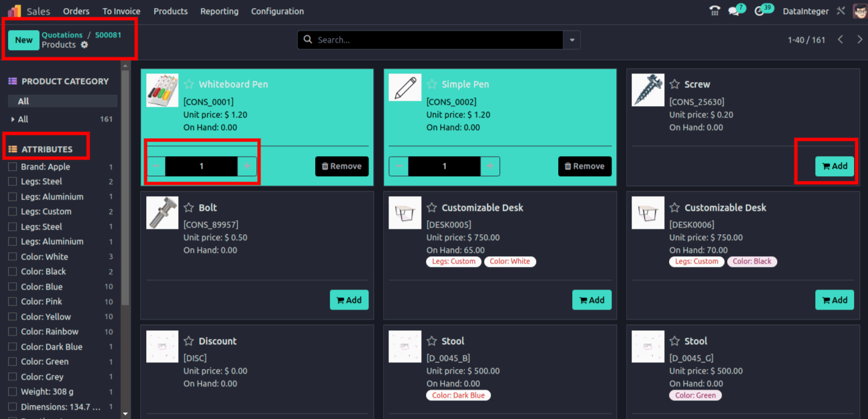The width and height of the screenshot is (868, 419).
Task: Click the Sales app logo icon
Action: click(14, 11)
